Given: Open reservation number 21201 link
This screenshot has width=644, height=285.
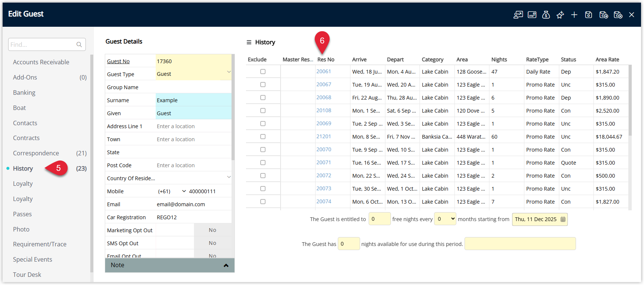Looking at the screenshot, I should click(324, 136).
